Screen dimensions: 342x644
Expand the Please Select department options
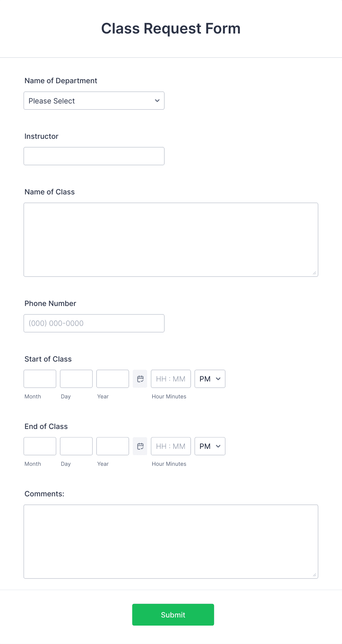94,101
